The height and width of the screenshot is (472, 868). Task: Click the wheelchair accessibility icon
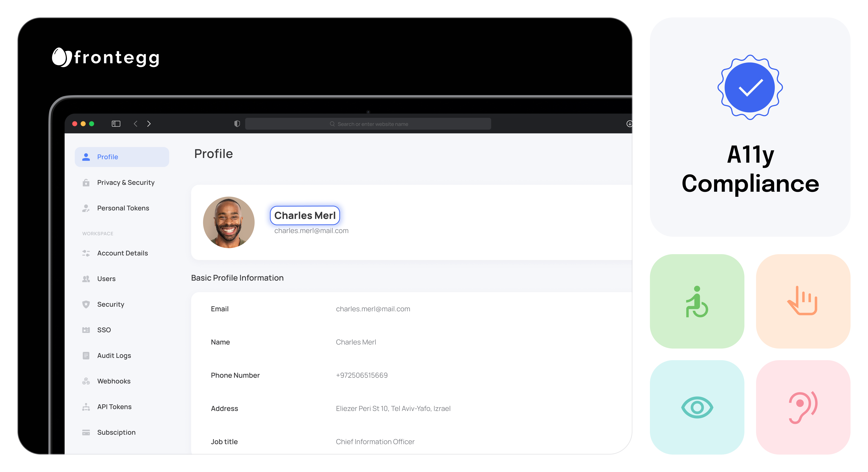[697, 302]
